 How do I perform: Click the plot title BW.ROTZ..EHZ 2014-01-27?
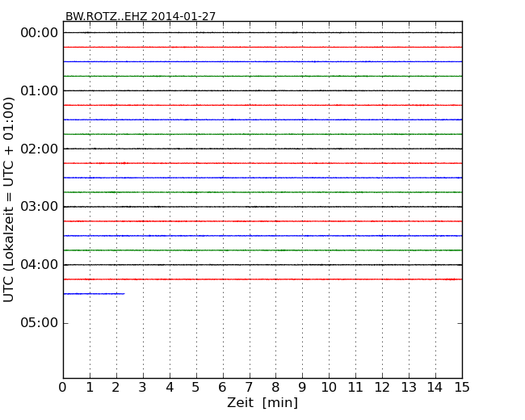tap(141, 16)
